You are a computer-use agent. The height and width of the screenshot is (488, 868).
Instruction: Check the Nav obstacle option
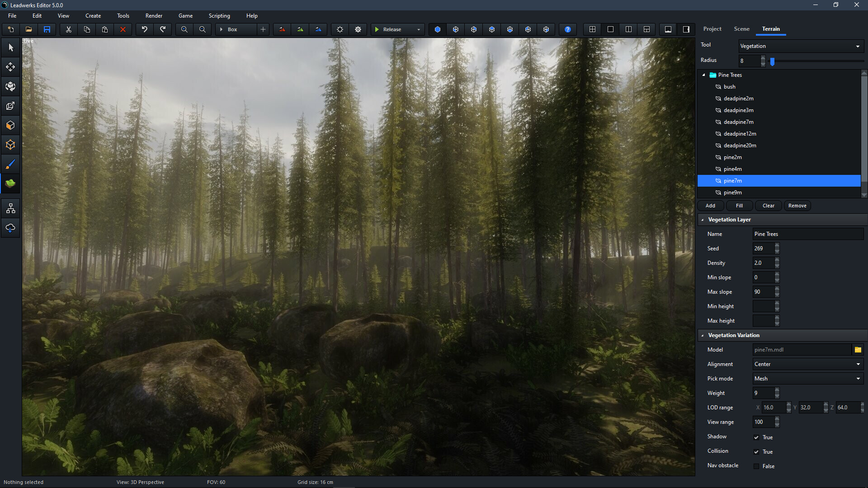pos(756,466)
